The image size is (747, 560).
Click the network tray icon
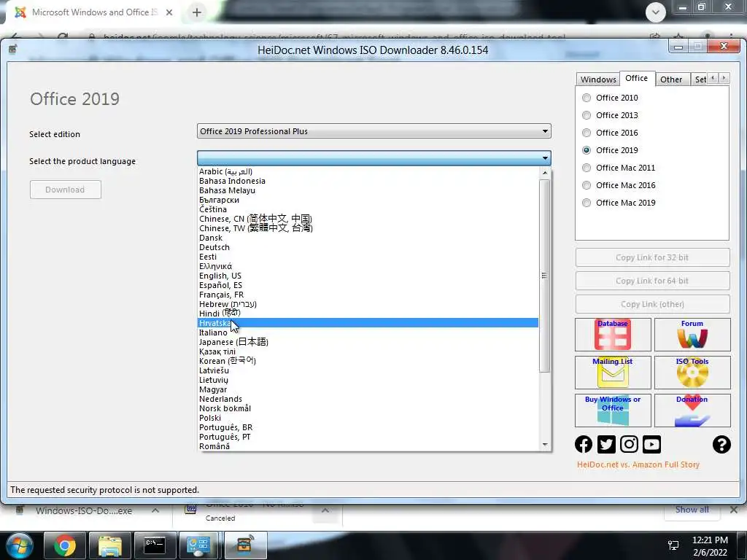tap(673, 545)
